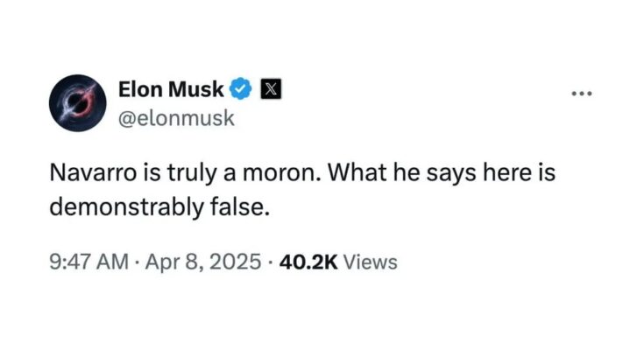644x350 pixels.
Task: Click the phrase demonstrably false
Action: [x=159, y=207]
